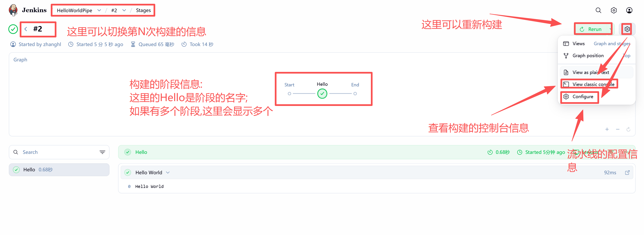Click the 92ms step duration

tap(610, 173)
